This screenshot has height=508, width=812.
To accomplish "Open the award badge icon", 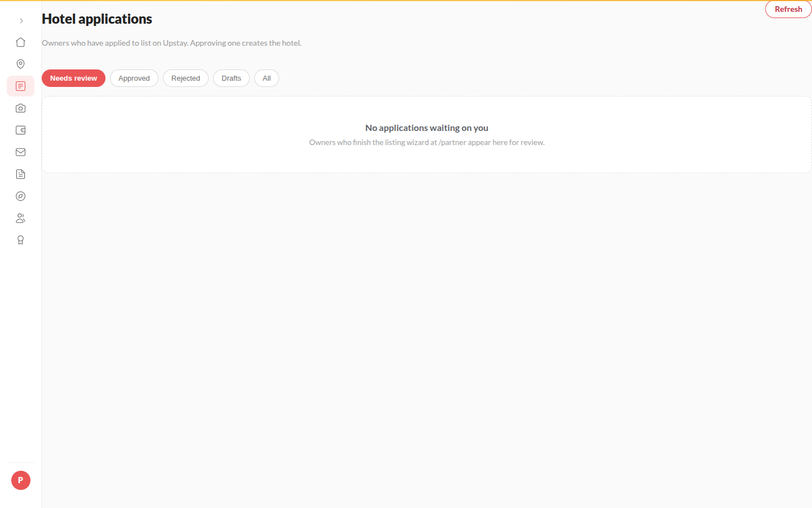I will click(x=21, y=240).
